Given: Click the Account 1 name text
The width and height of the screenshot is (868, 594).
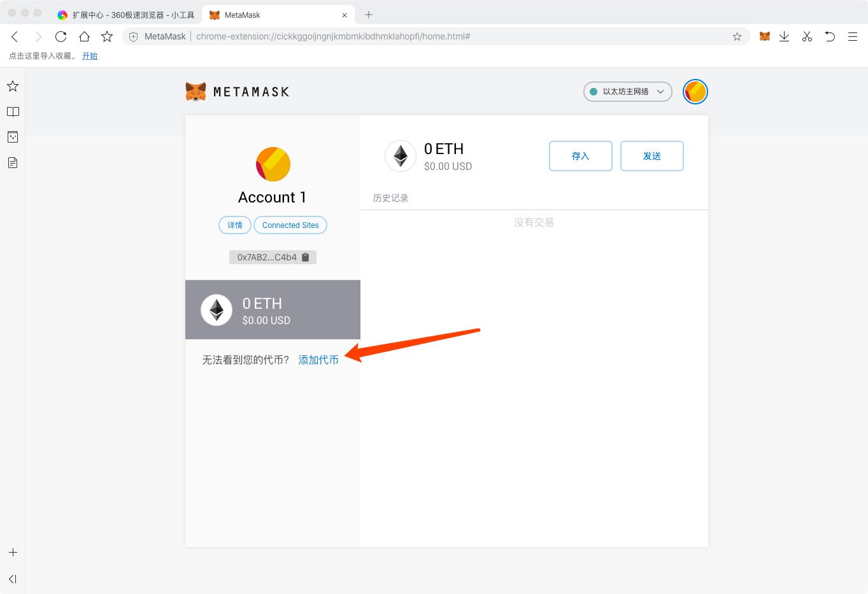Looking at the screenshot, I should point(272,197).
